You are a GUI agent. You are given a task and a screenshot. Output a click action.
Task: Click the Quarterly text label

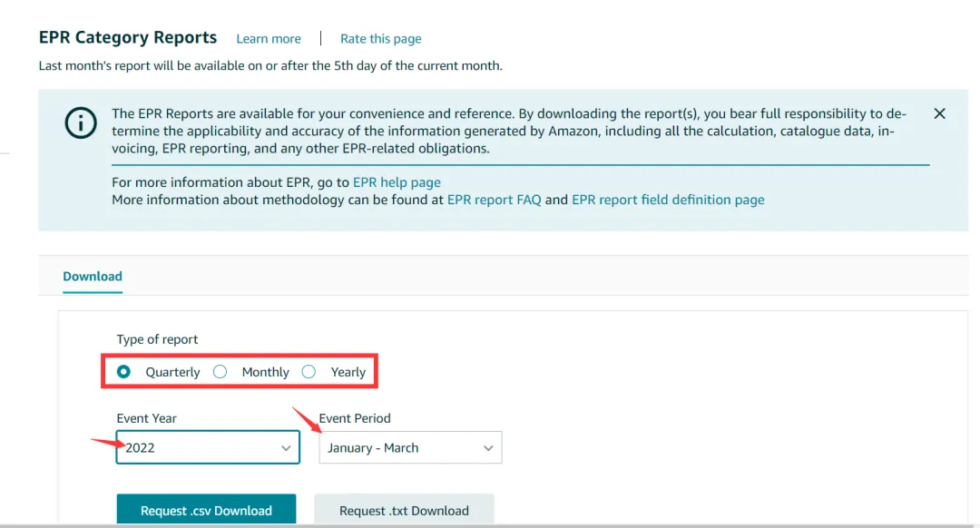click(x=172, y=372)
